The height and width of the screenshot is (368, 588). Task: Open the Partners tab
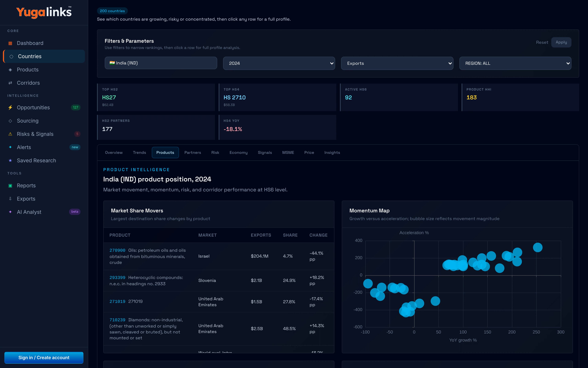point(193,153)
